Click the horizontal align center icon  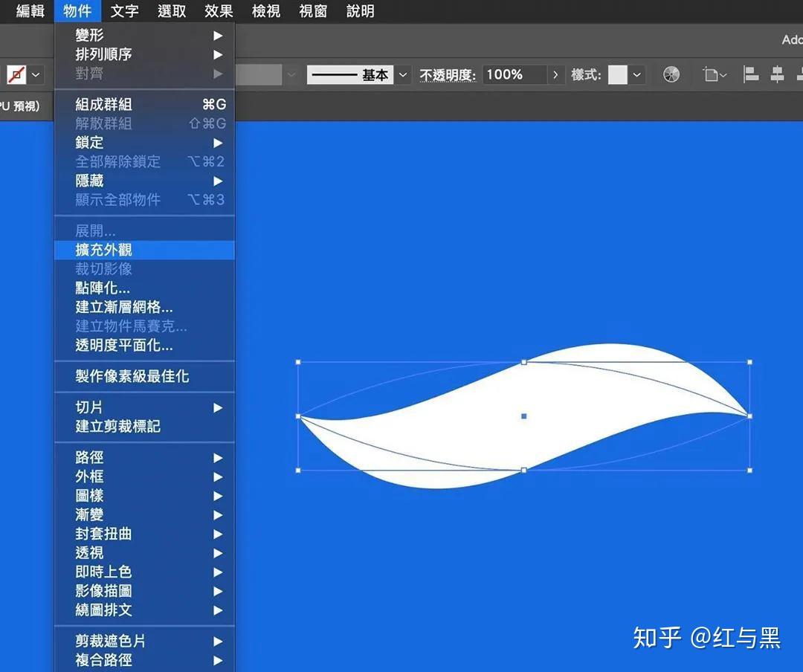[777, 74]
